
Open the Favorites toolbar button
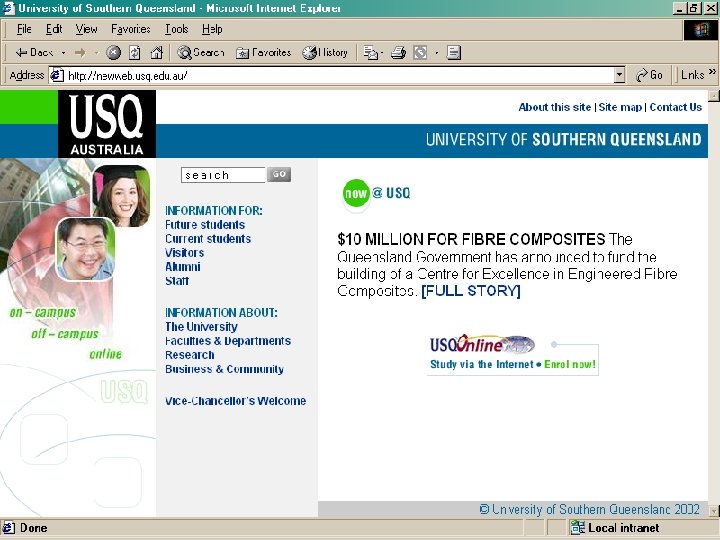pos(264,53)
